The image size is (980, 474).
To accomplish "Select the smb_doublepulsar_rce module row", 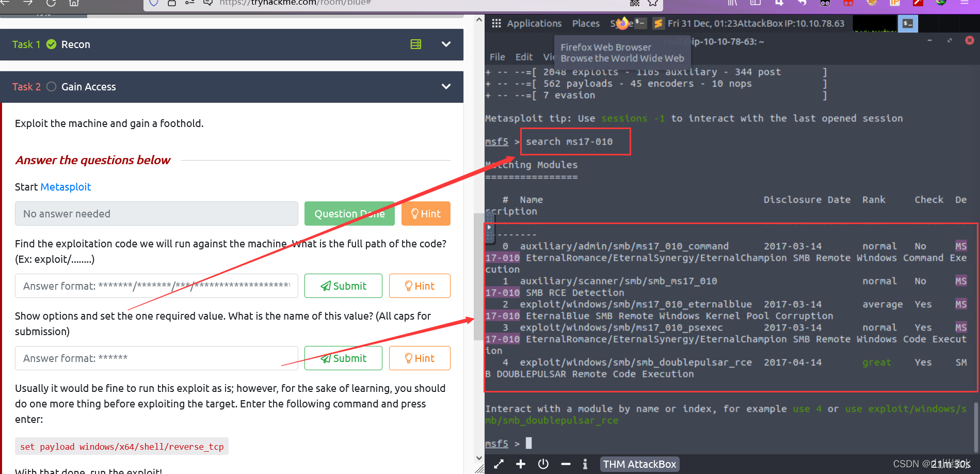I will 726,368.
